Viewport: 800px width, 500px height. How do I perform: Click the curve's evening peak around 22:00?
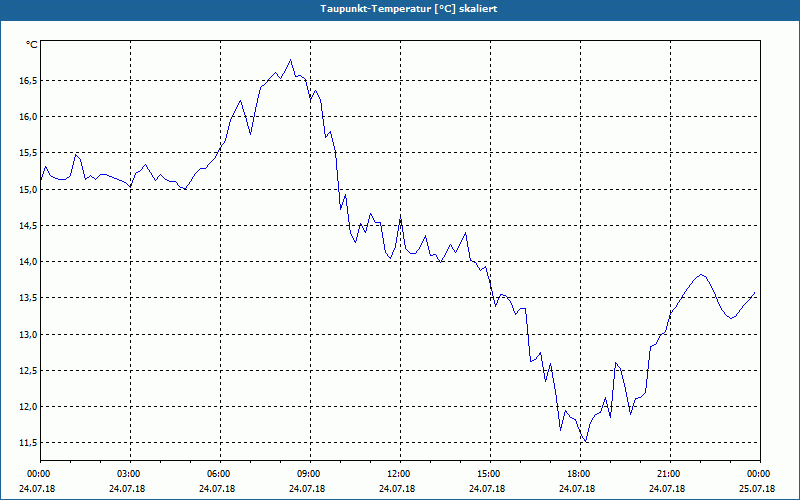702,274
